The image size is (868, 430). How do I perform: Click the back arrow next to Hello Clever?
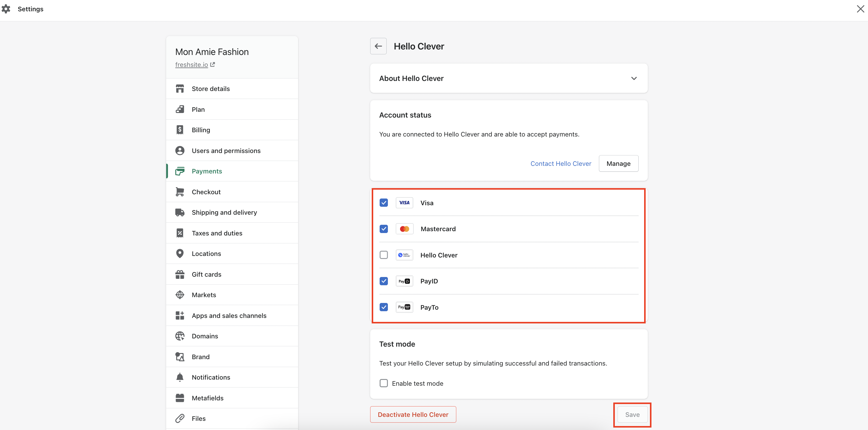point(378,46)
